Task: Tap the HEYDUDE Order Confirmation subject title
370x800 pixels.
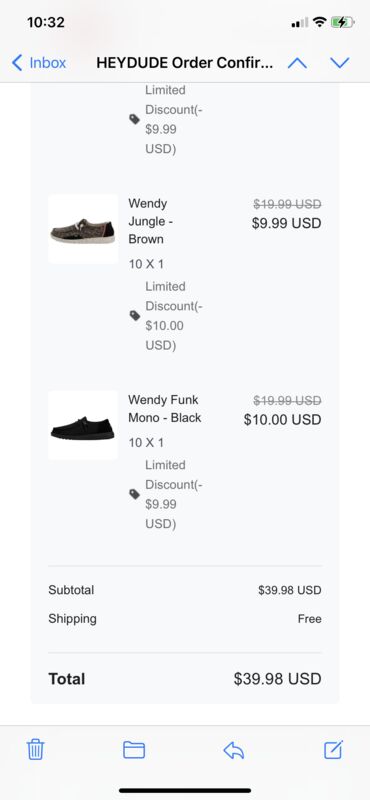Action: tap(185, 63)
